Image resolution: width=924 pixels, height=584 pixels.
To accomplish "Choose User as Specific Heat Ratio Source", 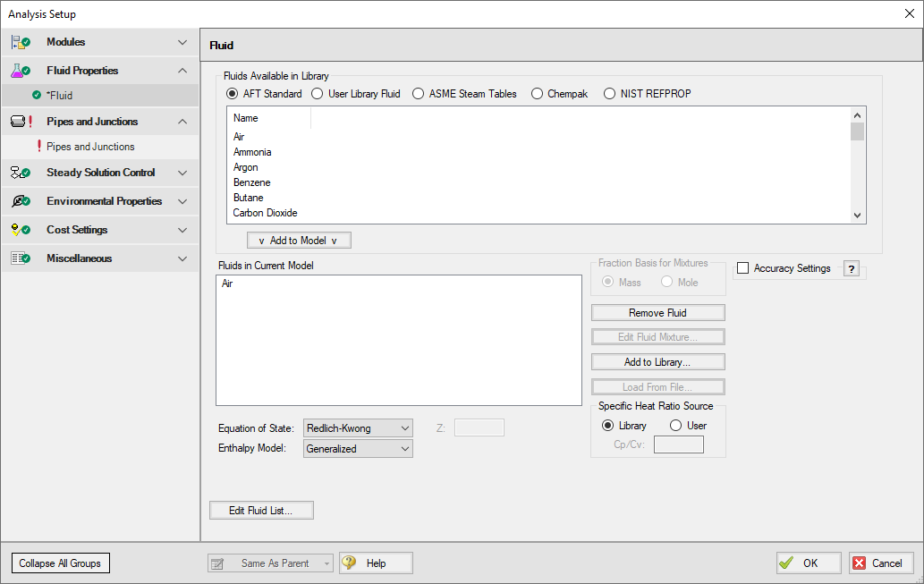I will pyautogui.click(x=675, y=426).
